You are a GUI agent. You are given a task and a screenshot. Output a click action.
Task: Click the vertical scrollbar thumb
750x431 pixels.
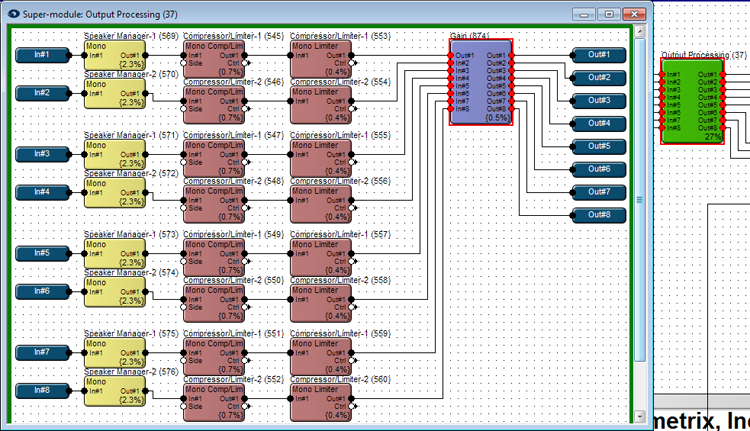coord(640,200)
